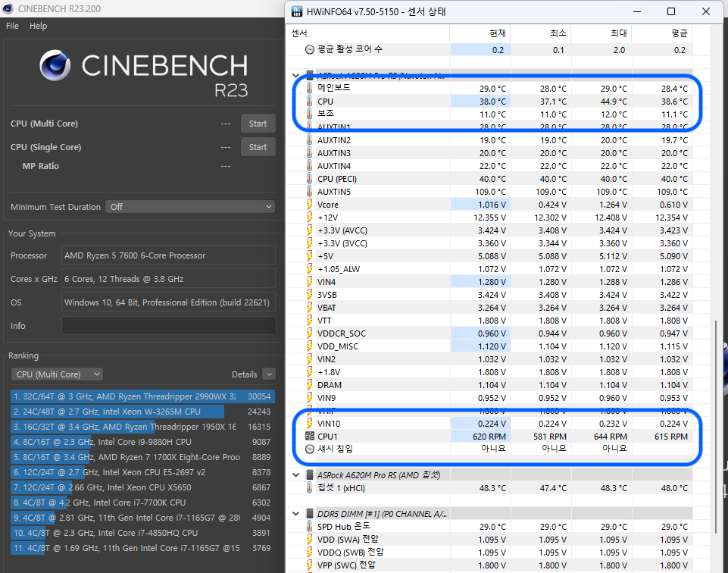This screenshot has height=573, width=728.
Task: Start the CPU (Multi Core) benchmark
Action: tap(258, 124)
